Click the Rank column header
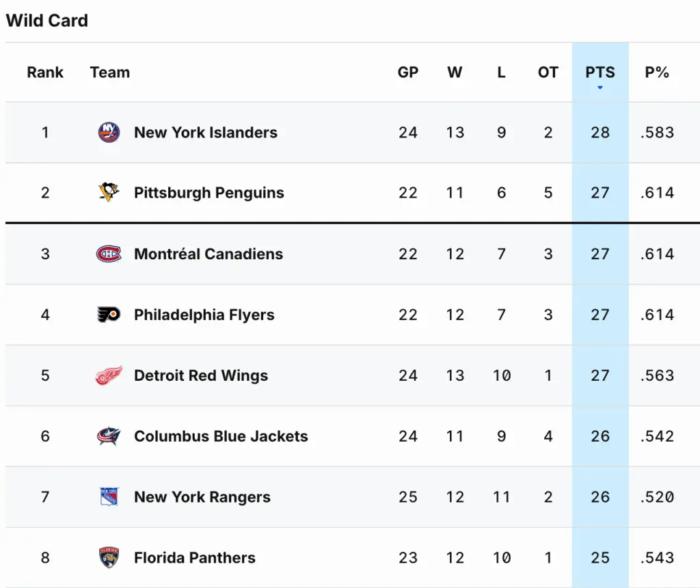This screenshot has width=700, height=588. (x=45, y=72)
